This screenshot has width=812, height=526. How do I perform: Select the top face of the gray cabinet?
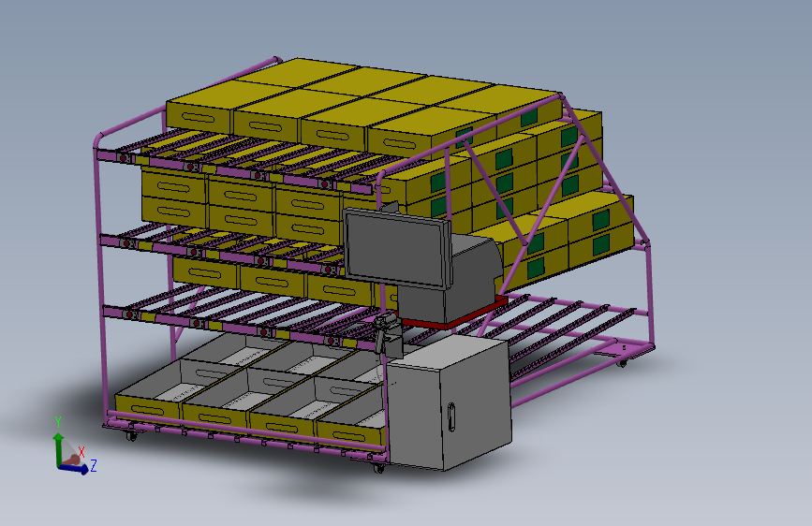point(448,353)
